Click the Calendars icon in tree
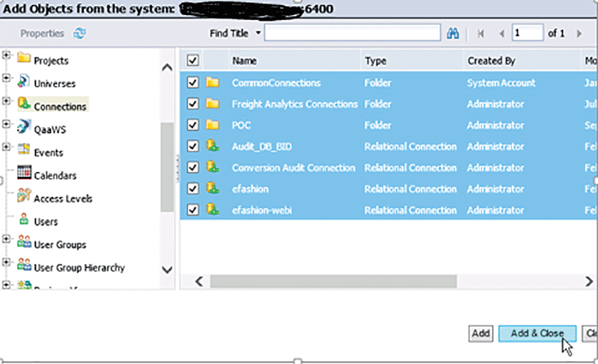 coord(23,175)
